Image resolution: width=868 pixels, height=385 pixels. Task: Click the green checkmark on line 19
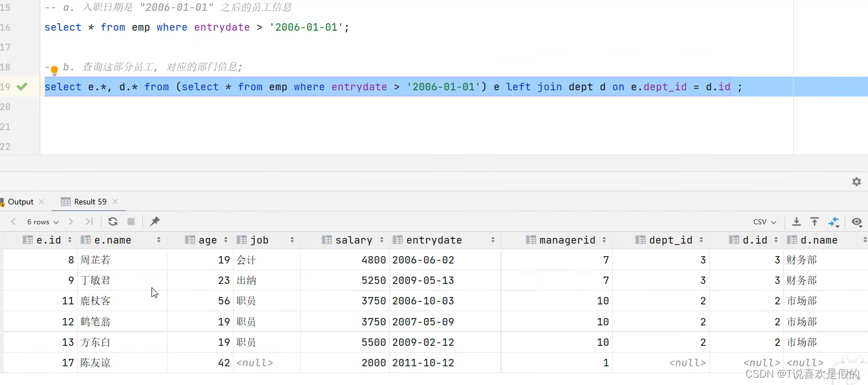tap(22, 86)
